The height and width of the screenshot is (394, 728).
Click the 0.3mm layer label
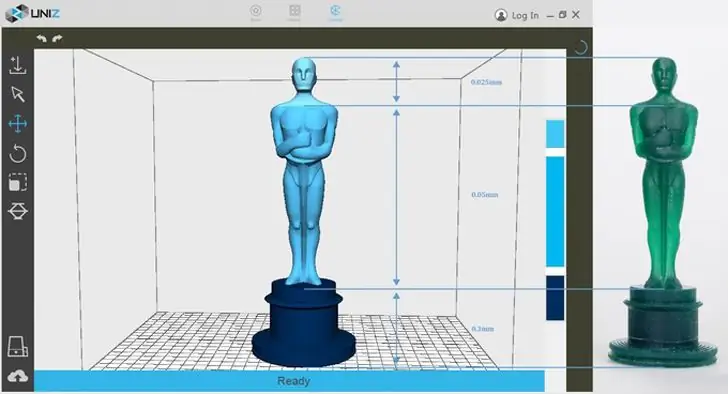coord(483,329)
